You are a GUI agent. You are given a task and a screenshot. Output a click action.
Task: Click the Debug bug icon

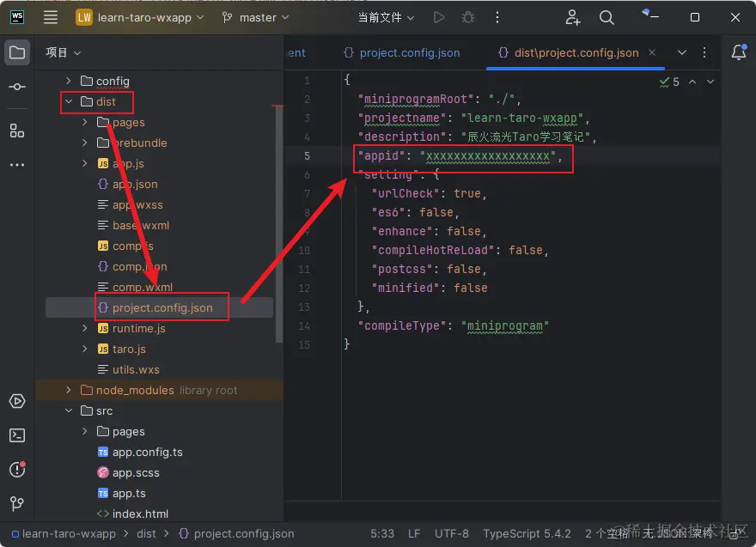click(467, 18)
